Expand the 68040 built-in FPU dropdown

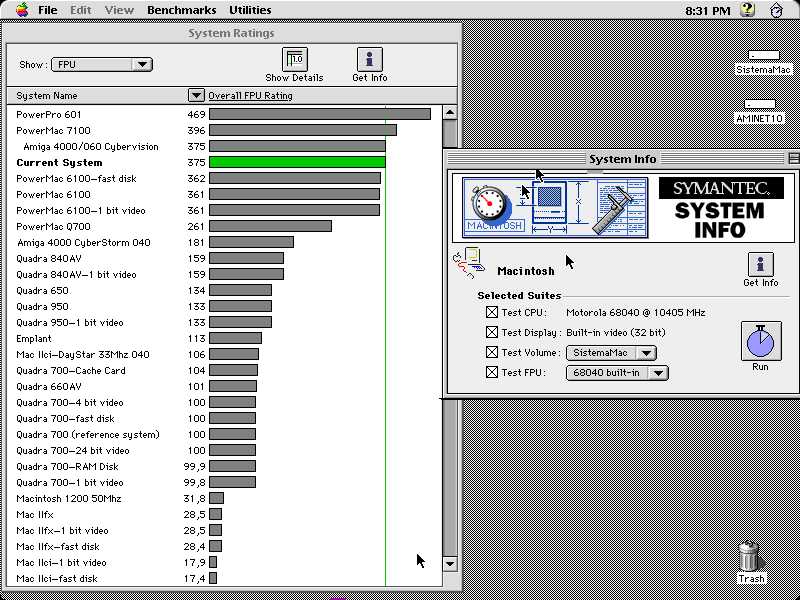coord(617,373)
